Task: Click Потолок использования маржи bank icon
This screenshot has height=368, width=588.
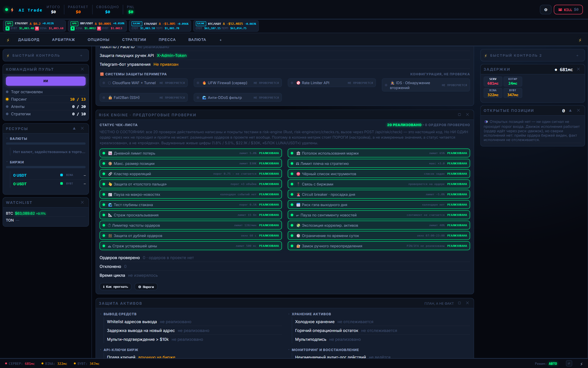Action: [x=298, y=153]
